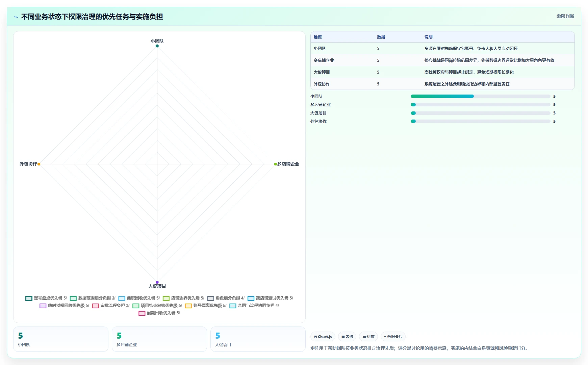Hide the 跨店铺测试优先级 dataset
This screenshot has width=588, height=365.
[x=270, y=298]
